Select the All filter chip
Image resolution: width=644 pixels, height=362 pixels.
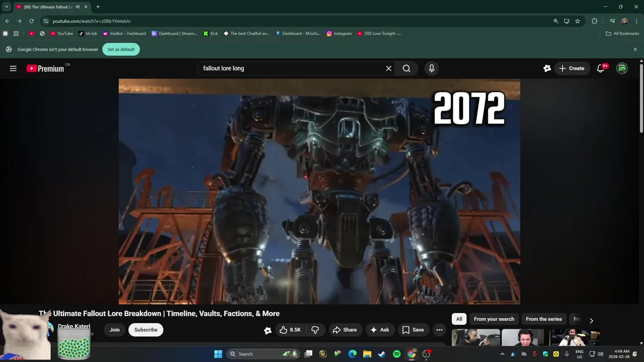coord(459,319)
